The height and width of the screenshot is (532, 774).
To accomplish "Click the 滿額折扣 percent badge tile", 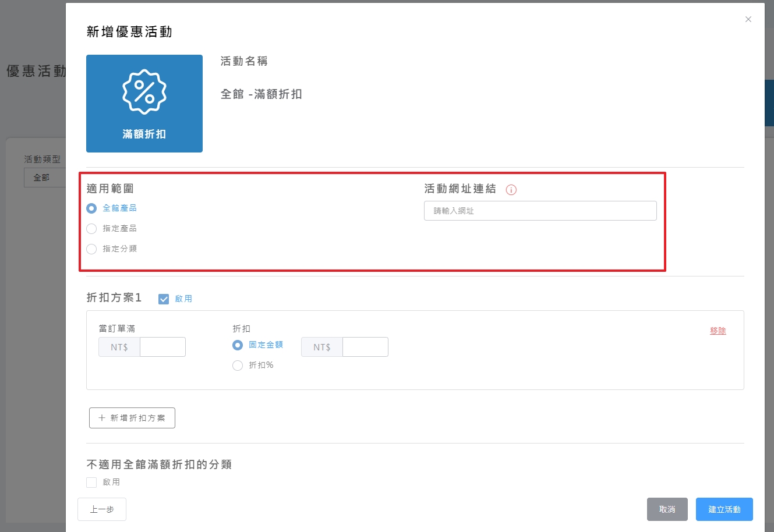I will 144,104.
